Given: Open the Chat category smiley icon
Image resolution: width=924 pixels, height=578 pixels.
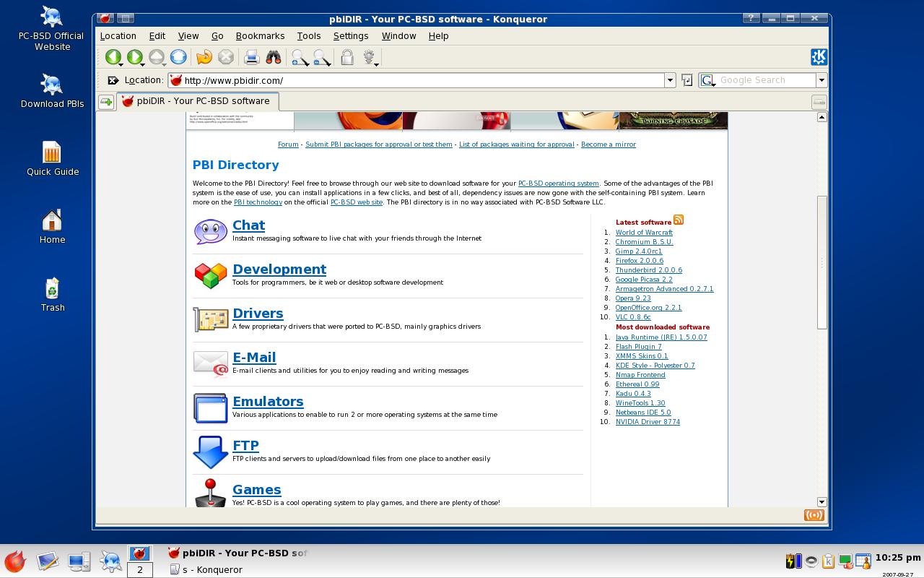Looking at the screenshot, I should pyautogui.click(x=211, y=232).
